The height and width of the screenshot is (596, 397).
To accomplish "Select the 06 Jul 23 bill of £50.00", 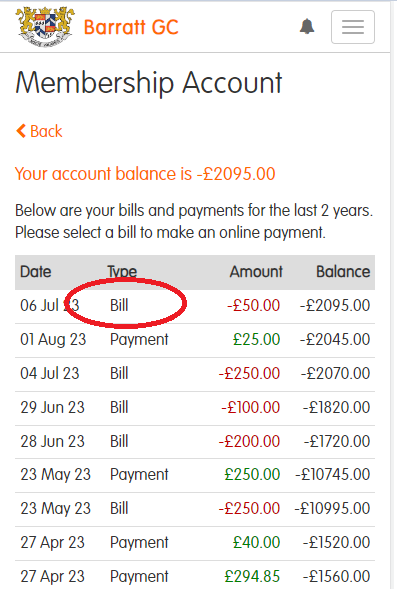I will pos(195,306).
